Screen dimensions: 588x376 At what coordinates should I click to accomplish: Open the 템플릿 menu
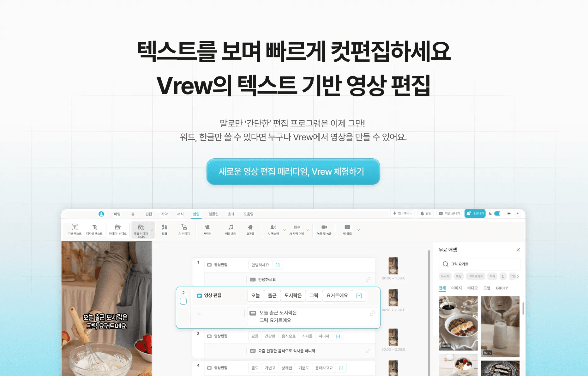pos(213,214)
